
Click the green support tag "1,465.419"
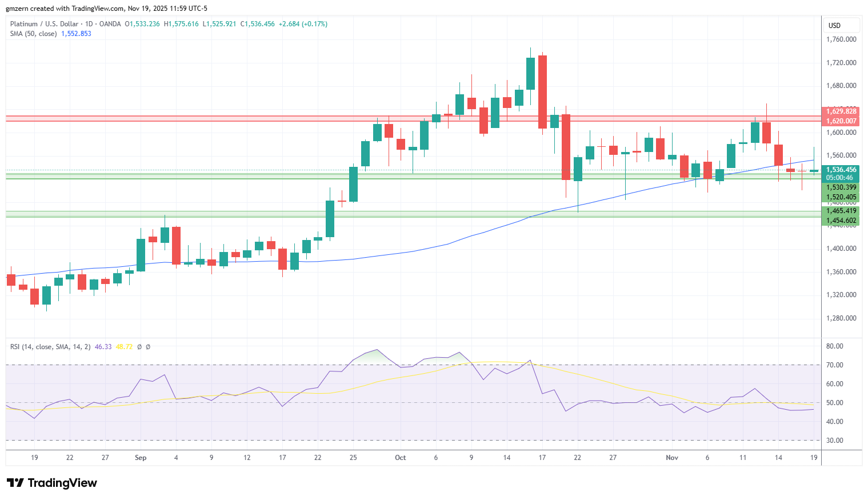[841, 211]
